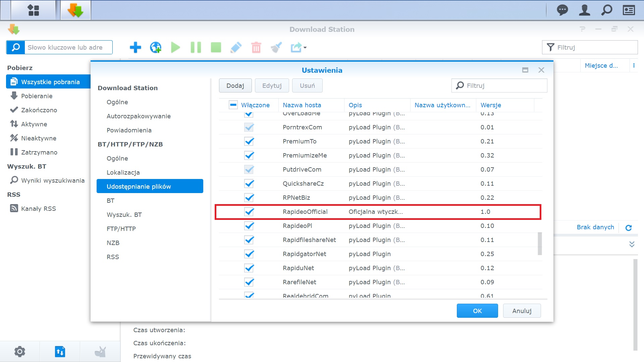
Task: Open settings gear icon at bottom left
Action: click(x=20, y=351)
